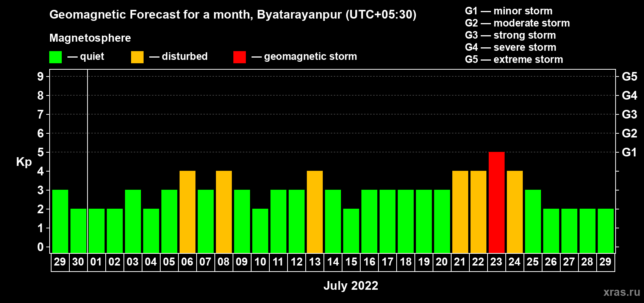Click the Kp value 0 tick label
The height and width of the screenshot is (303, 644).
click(41, 247)
